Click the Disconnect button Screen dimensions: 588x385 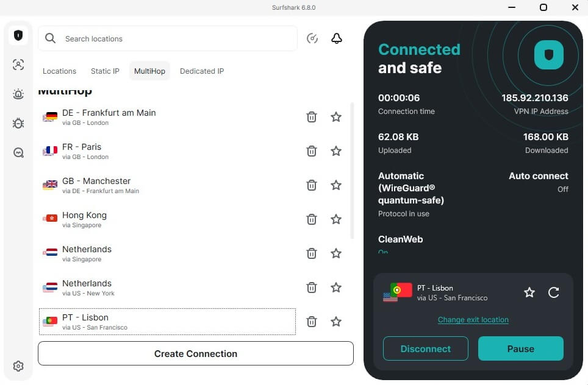(426, 348)
